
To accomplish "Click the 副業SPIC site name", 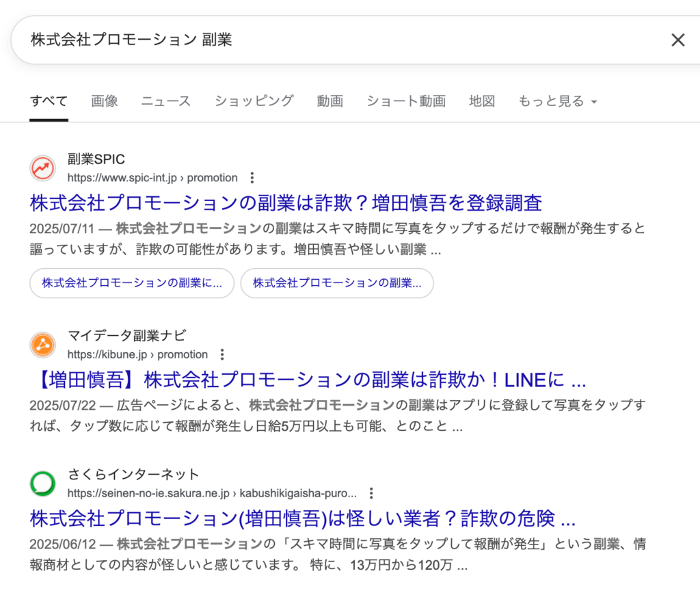I will coord(96,159).
